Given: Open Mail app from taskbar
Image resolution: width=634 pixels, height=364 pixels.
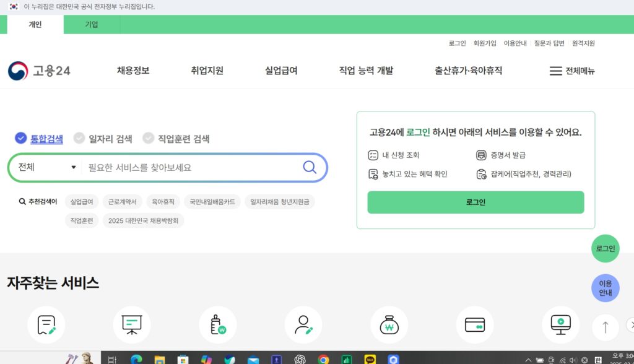Looking at the screenshot, I should tap(253, 359).
